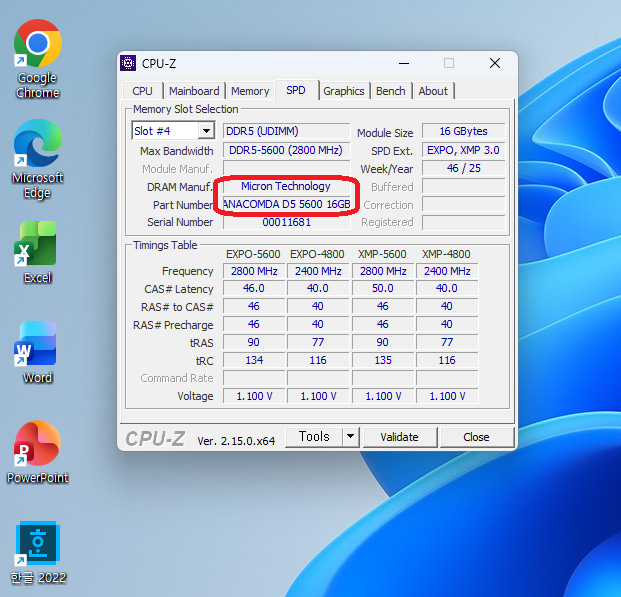
Task: Click the Tools button
Action: tap(314, 437)
